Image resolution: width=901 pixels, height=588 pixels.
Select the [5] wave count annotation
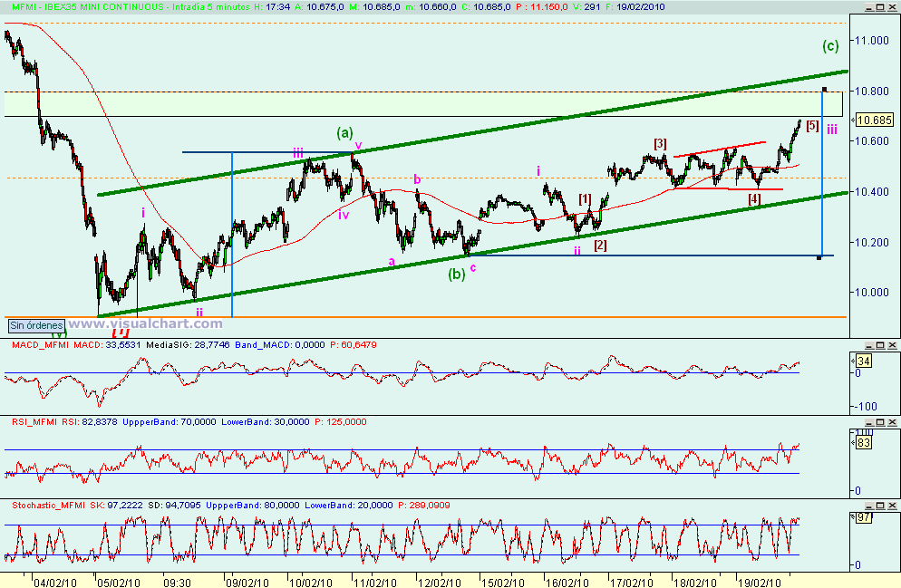pyautogui.click(x=812, y=125)
